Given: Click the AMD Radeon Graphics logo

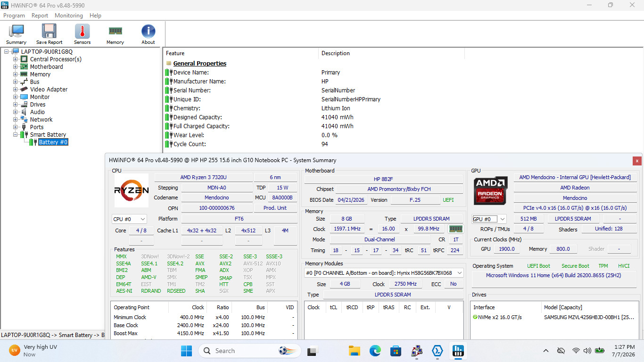Looking at the screenshot, I should (x=491, y=190).
